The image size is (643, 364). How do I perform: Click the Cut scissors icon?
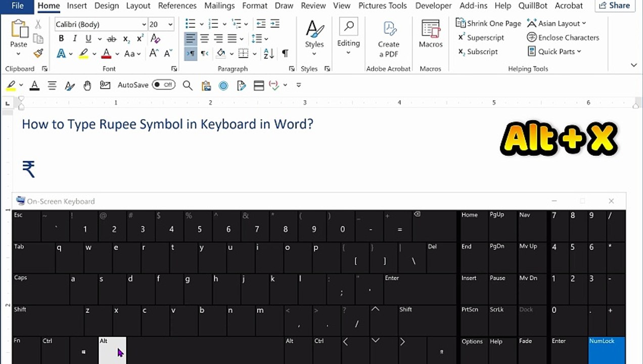click(x=38, y=24)
